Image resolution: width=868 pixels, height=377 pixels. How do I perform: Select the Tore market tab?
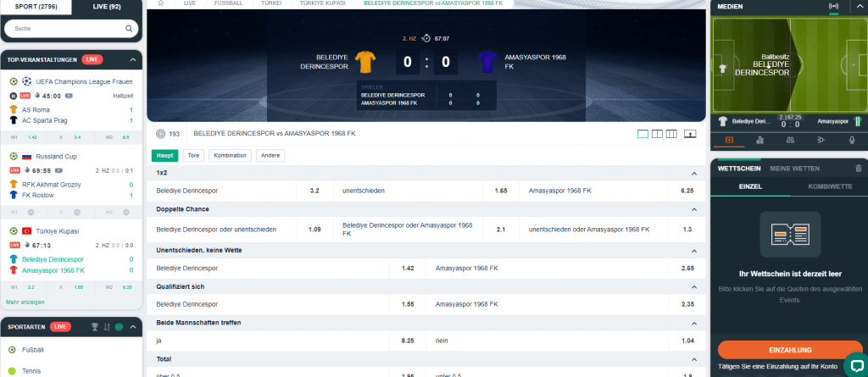point(194,156)
